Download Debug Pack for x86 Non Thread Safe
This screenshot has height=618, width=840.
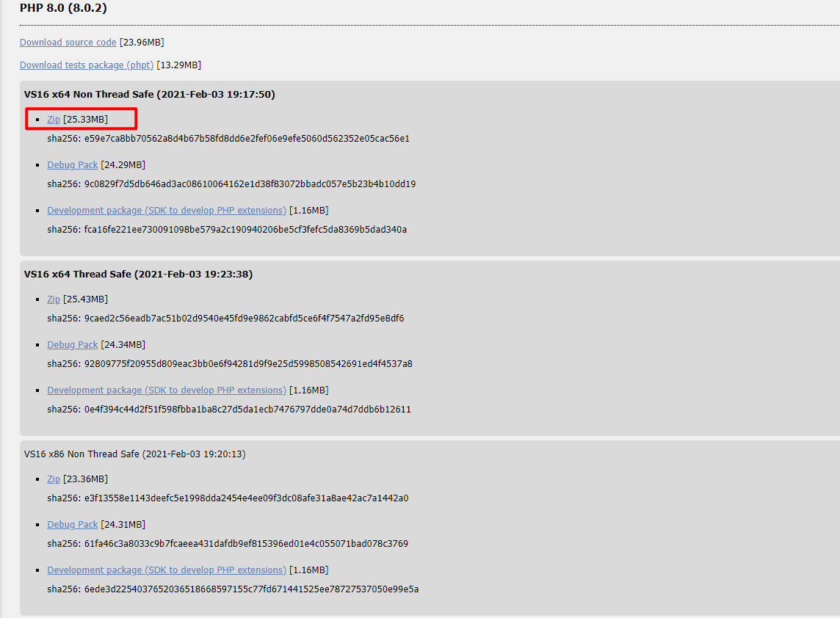tap(72, 525)
